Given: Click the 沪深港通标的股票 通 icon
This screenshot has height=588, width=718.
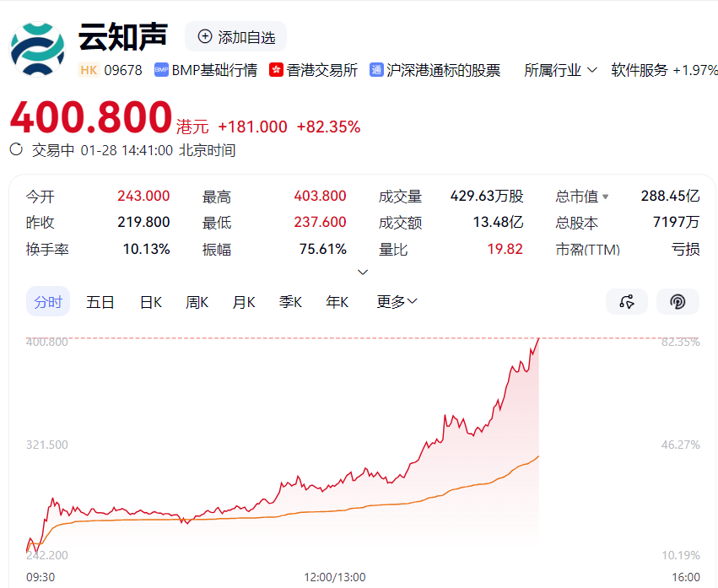Looking at the screenshot, I should tap(376, 70).
